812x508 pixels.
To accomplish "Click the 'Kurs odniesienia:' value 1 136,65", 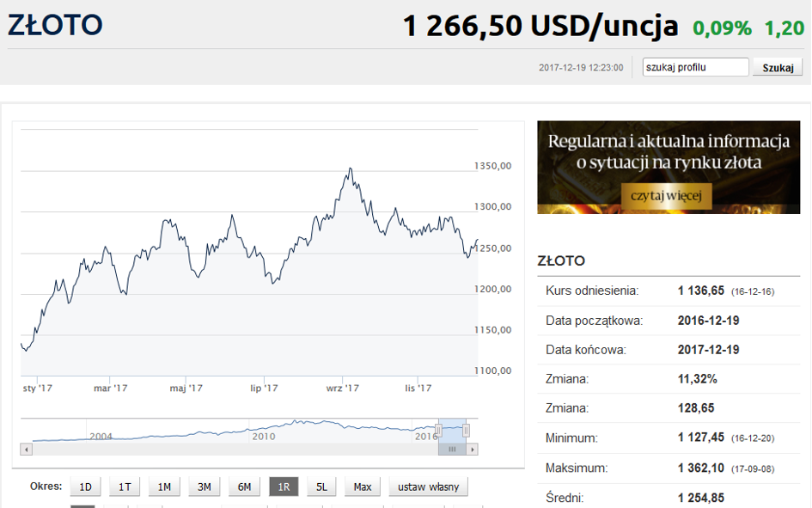I will [x=700, y=291].
